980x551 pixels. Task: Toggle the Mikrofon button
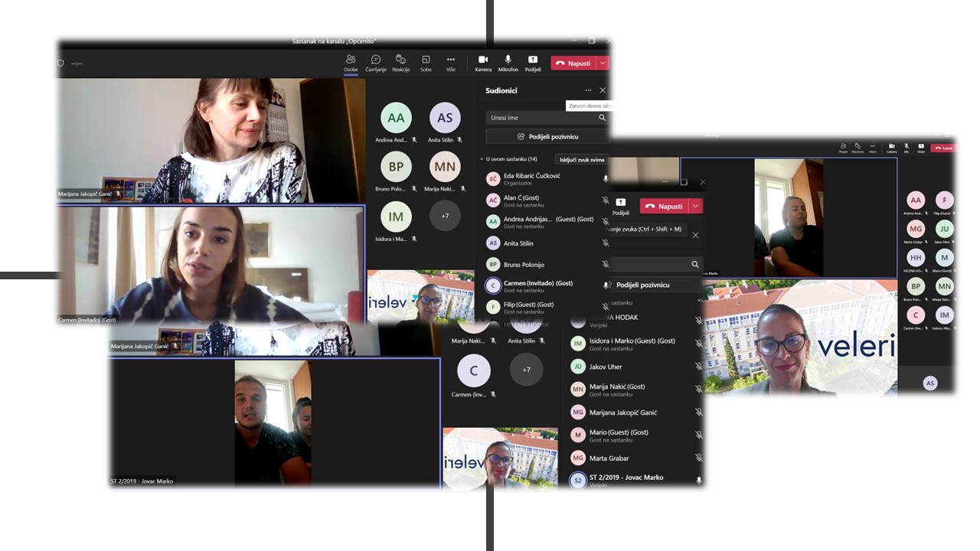[x=508, y=63]
